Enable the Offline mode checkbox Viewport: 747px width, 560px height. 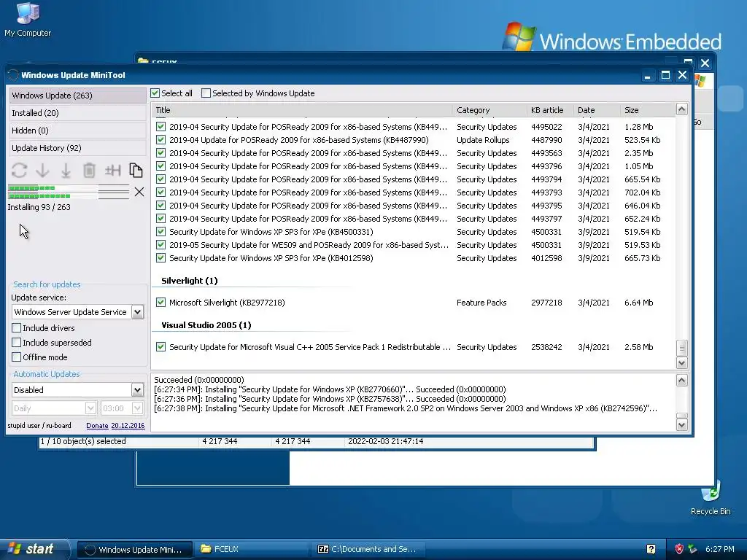tap(17, 357)
